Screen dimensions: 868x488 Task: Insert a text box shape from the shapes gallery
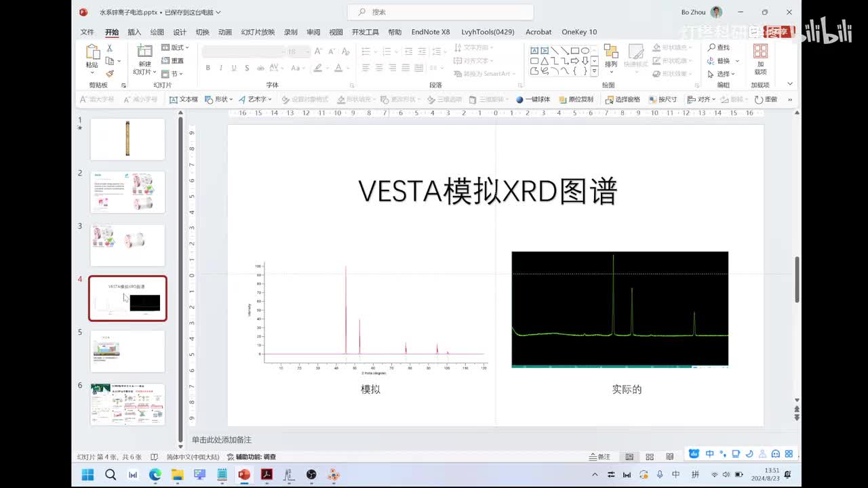click(534, 50)
